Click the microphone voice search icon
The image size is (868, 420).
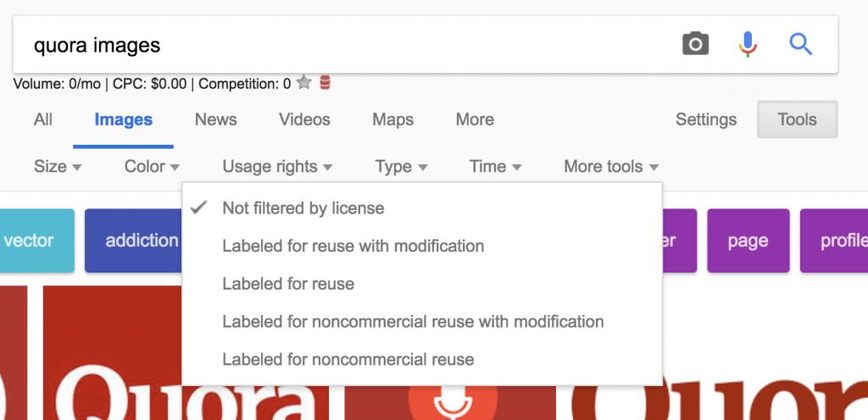point(748,44)
